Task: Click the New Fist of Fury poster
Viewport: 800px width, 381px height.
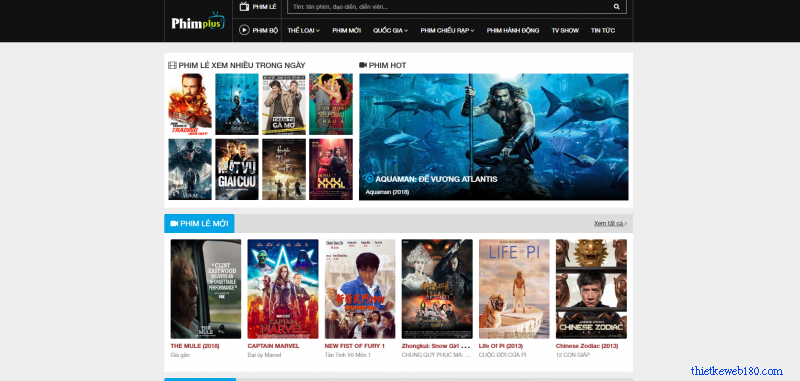Action: coord(360,289)
